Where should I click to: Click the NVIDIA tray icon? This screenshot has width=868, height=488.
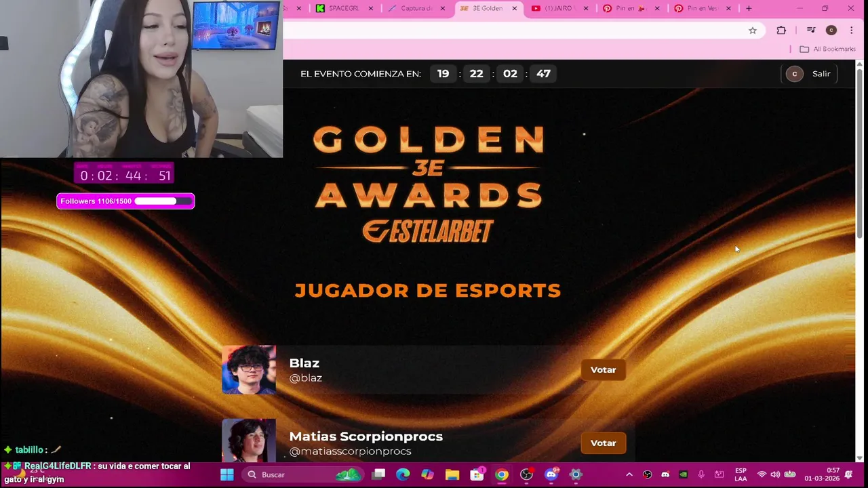click(684, 474)
